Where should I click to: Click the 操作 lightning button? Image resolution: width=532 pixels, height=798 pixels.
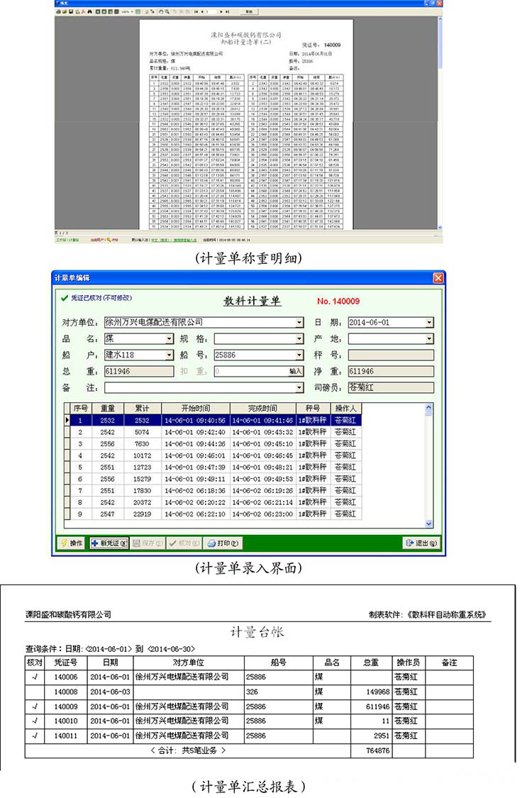pyautogui.click(x=72, y=543)
